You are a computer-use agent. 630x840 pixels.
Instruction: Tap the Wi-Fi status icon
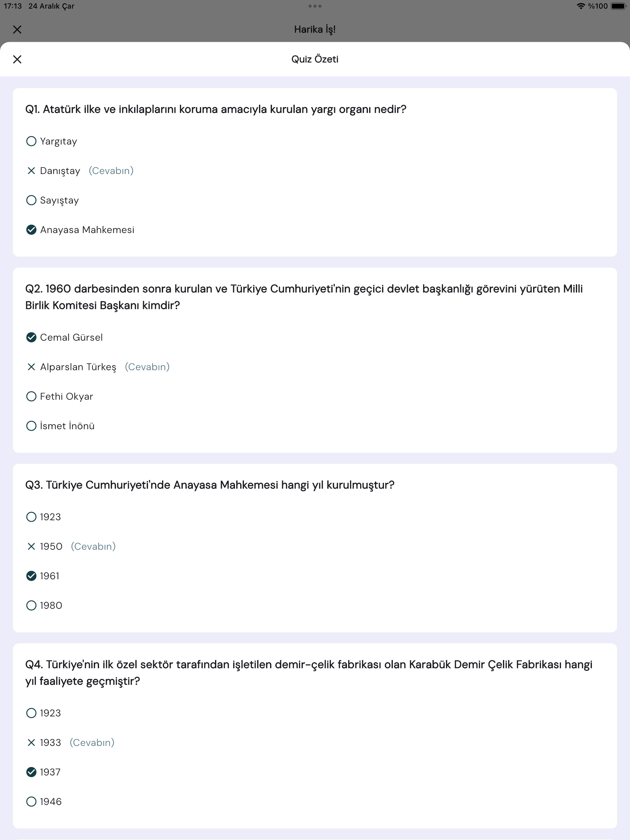point(580,6)
